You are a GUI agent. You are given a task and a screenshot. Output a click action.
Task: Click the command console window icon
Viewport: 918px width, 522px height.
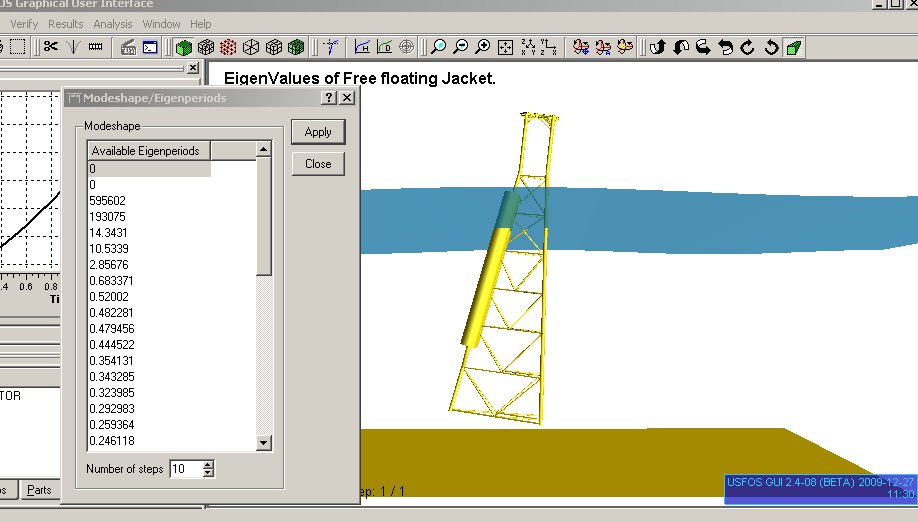coord(149,47)
